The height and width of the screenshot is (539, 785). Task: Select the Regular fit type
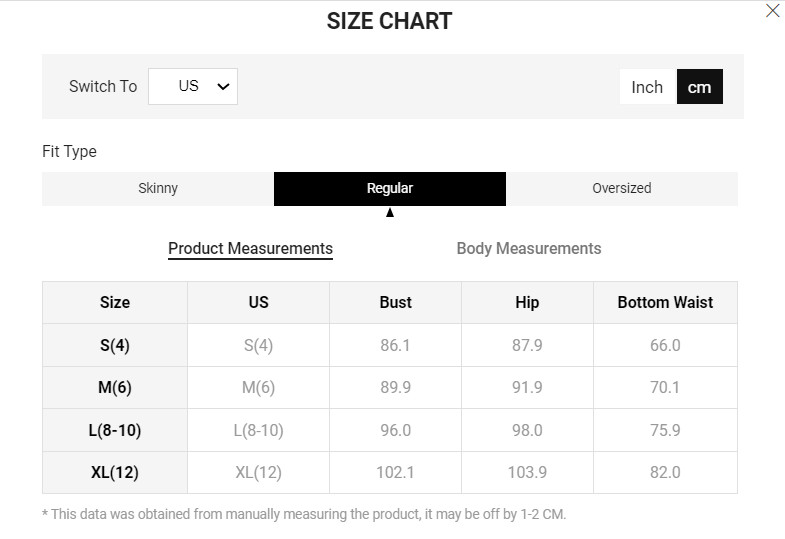click(389, 188)
